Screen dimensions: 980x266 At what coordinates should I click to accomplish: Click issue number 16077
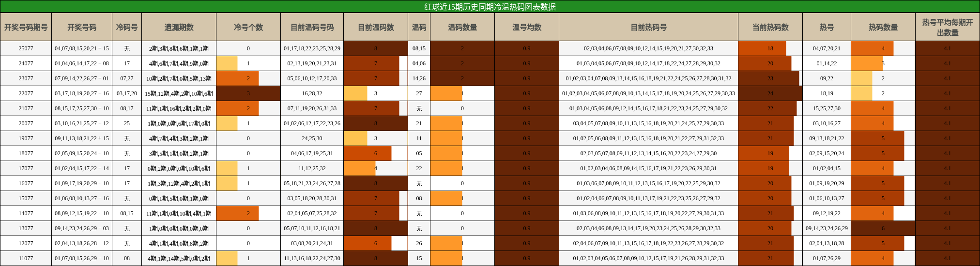click(x=26, y=183)
